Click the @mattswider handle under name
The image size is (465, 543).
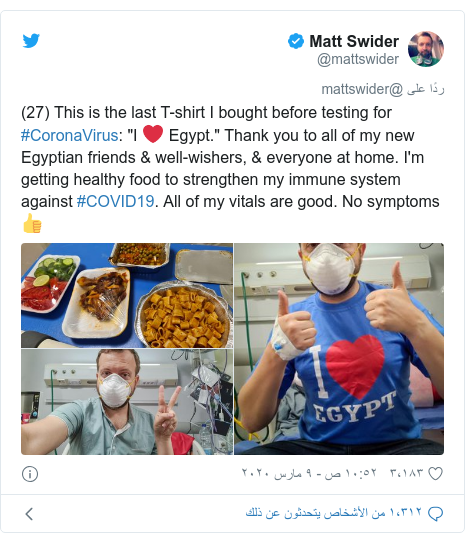(358, 59)
